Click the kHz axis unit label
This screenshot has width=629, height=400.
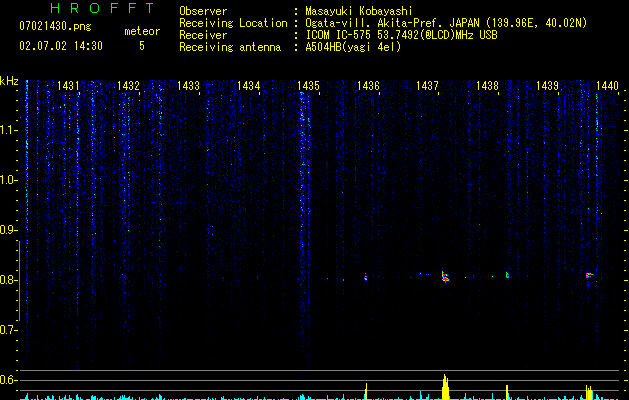pyautogui.click(x=9, y=81)
